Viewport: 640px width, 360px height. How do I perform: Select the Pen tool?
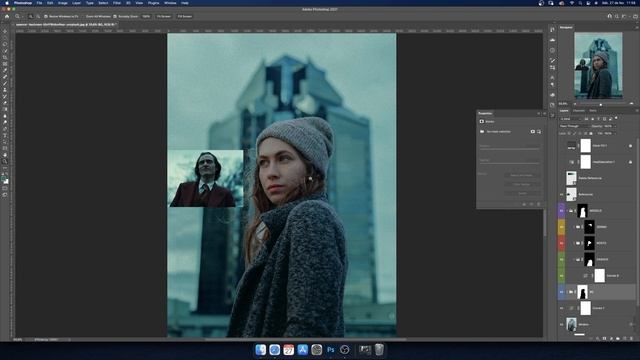click(5, 129)
